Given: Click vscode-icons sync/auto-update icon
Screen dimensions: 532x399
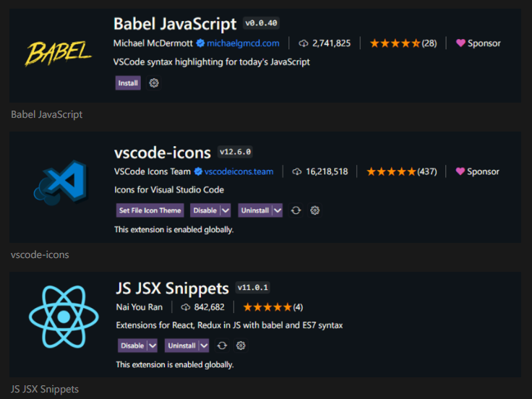Looking at the screenshot, I should (x=296, y=210).
